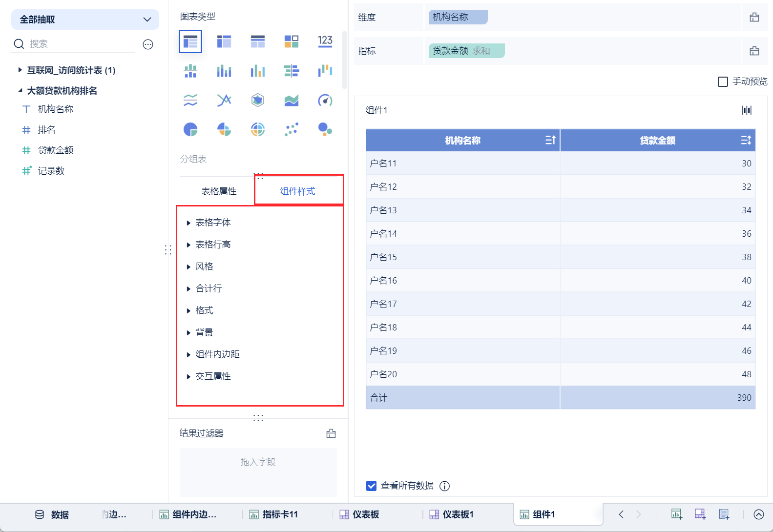
Task: Focus the 搜索 search field
Action: pos(73,44)
